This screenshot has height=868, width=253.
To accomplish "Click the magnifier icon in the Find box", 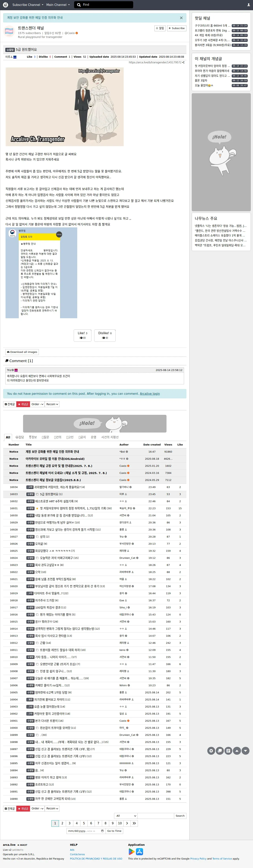I will coord(79,5).
